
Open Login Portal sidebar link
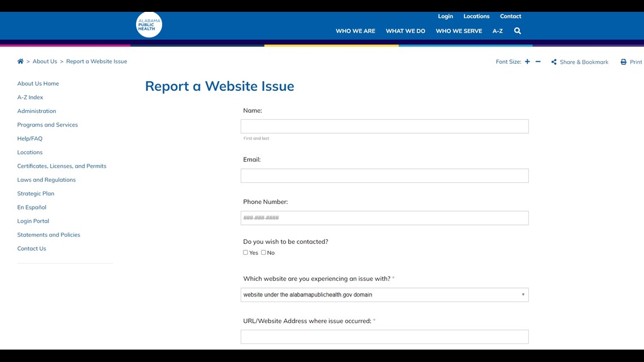33,221
